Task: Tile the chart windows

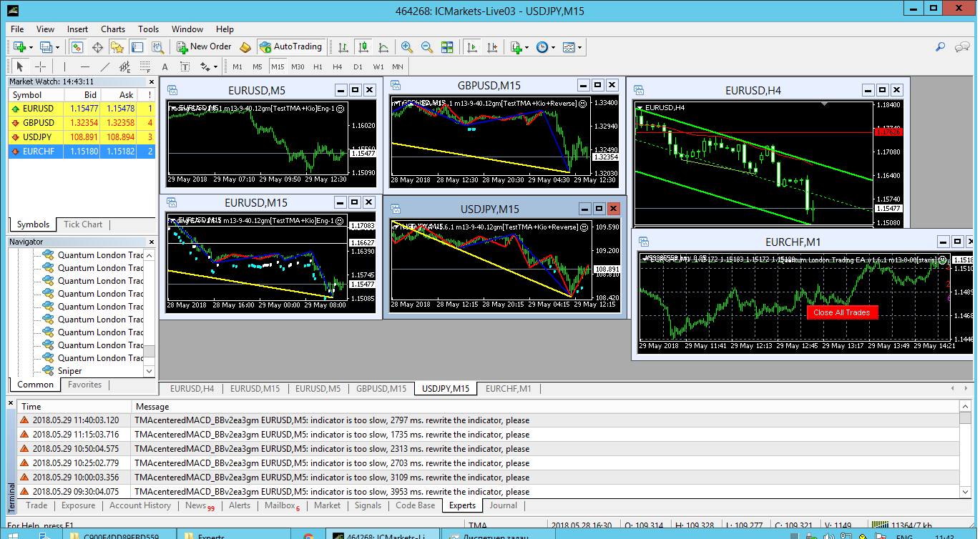Action: tap(447, 47)
